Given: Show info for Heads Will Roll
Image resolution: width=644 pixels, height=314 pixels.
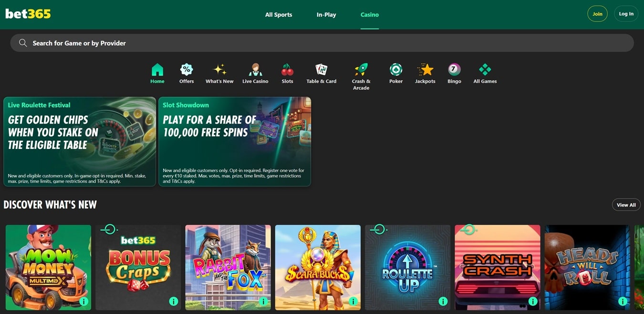Looking at the screenshot, I should [x=623, y=301].
